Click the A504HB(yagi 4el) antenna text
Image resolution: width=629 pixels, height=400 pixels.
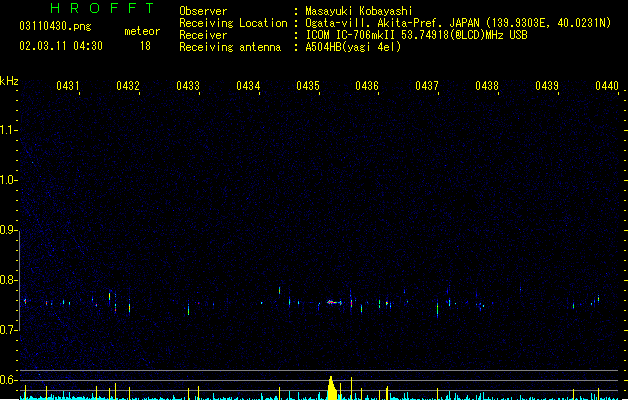353,47
